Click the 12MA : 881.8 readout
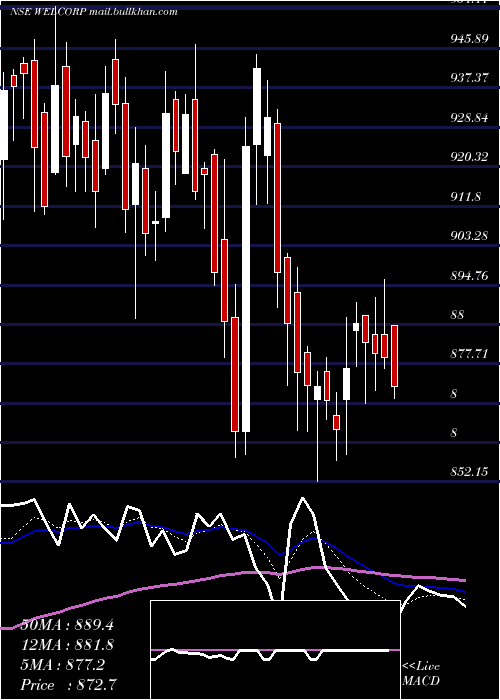Viewport: 500px width, 700px height. pyautogui.click(x=67, y=645)
